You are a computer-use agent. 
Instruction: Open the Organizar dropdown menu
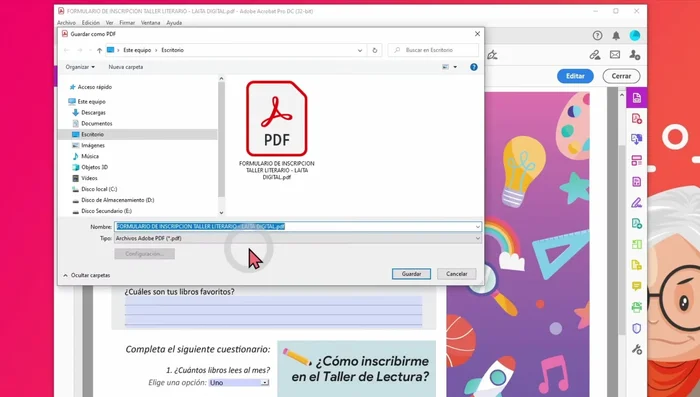click(80, 67)
